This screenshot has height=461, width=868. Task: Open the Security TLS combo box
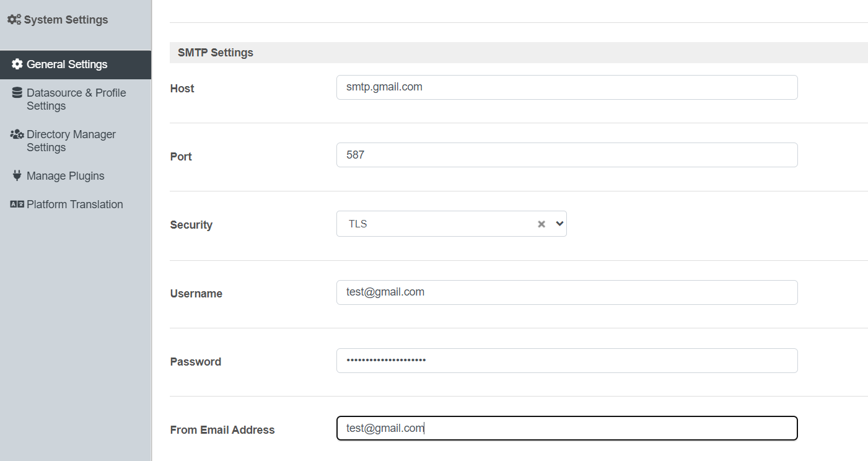(452, 224)
